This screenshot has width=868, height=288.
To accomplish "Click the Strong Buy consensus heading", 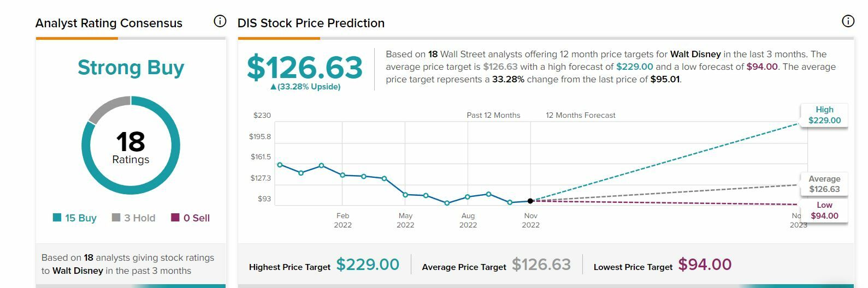I will tap(131, 68).
